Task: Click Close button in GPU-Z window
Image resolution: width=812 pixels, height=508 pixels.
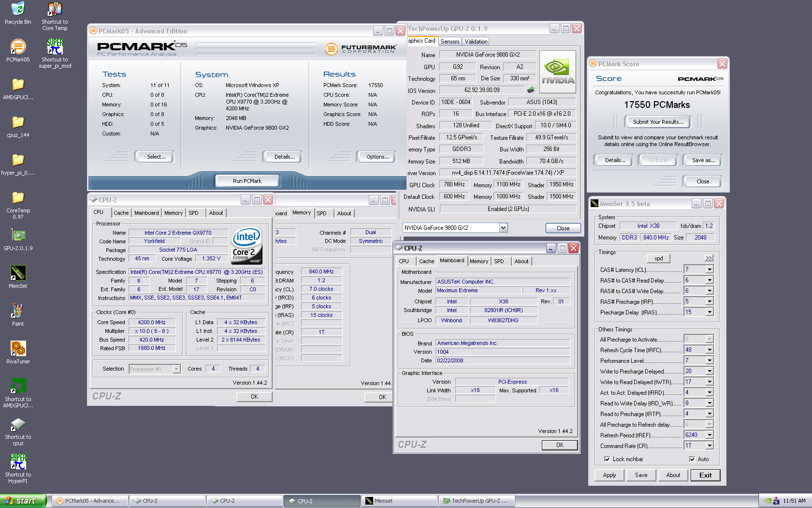Action: [x=563, y=228]
